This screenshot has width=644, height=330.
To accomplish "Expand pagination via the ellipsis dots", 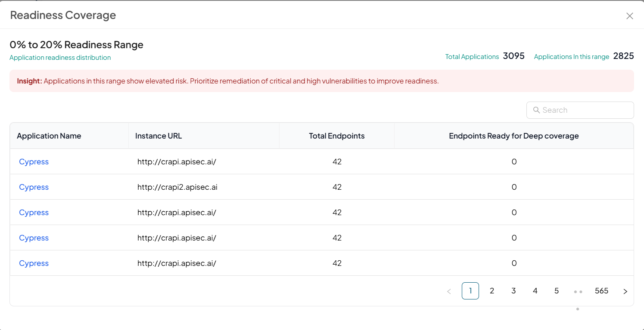I will point(578,291).
